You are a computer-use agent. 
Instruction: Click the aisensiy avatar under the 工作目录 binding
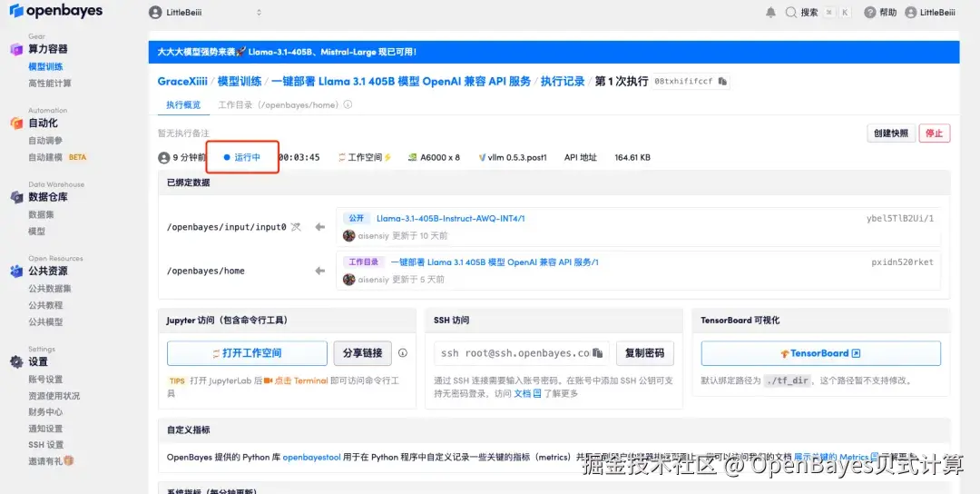348,280
